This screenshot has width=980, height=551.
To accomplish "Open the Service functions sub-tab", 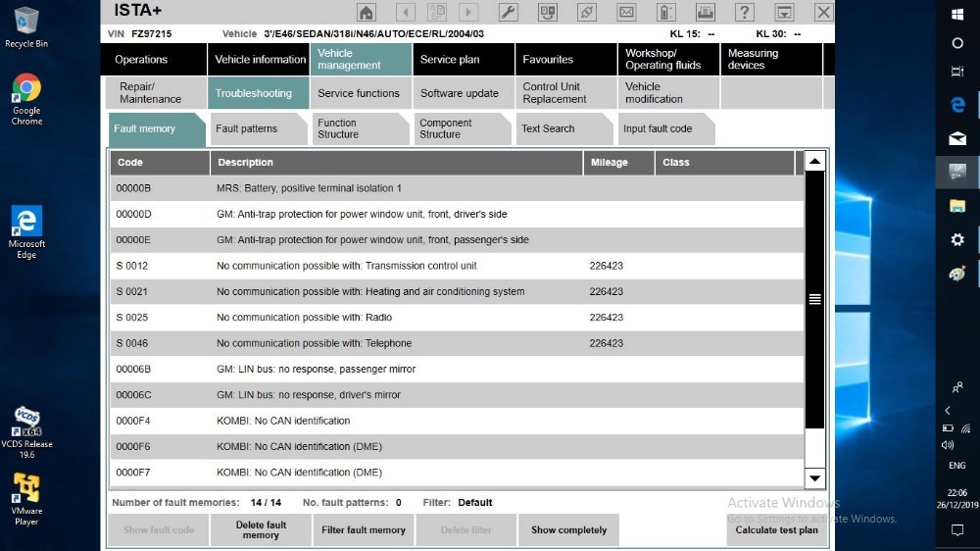I will click(x=361, y=93).
